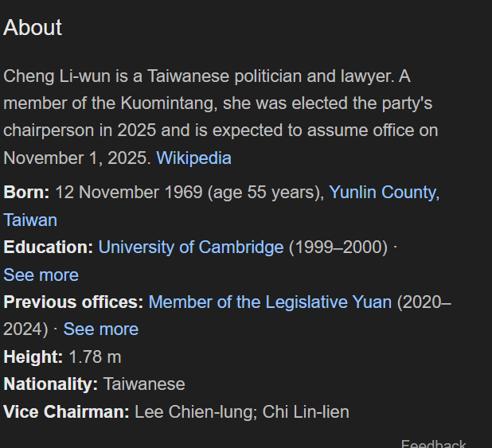Click the Vice Chairman label
Viewport: 492px width, 448px height.
coord(66,412)
